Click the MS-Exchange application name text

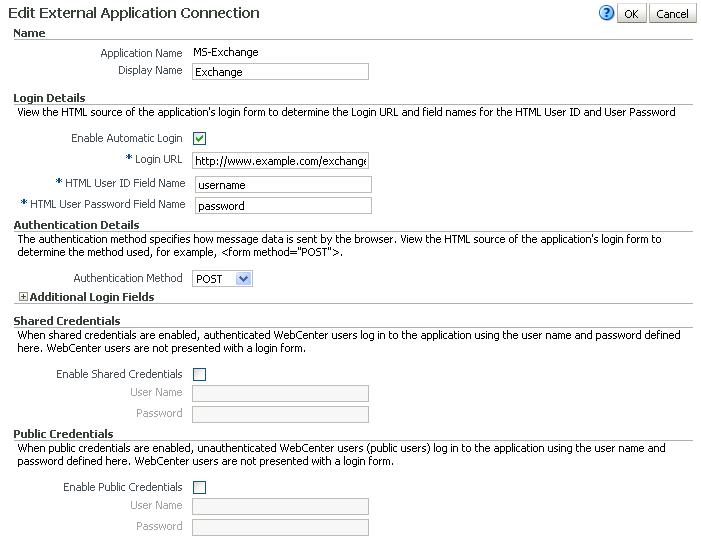click(x=226, y=52)
